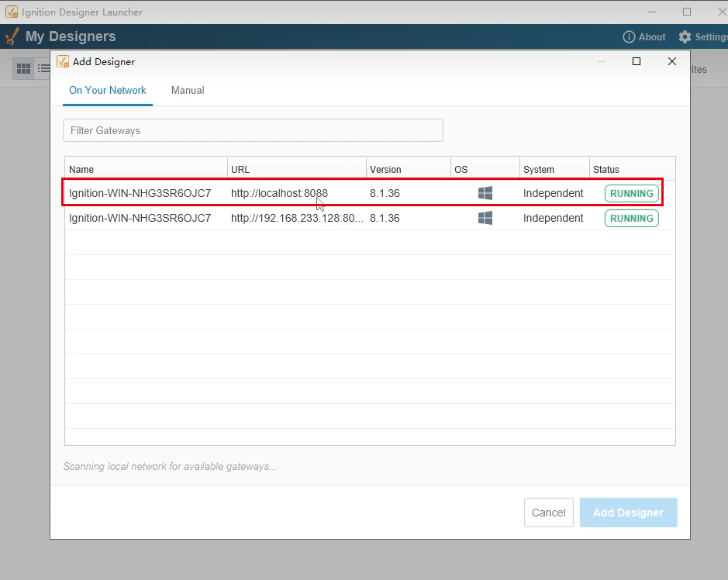The height and width of the screenshot is (580, 728).
Task: Click the Add Designer button
Action: click(x=628, y=513)
